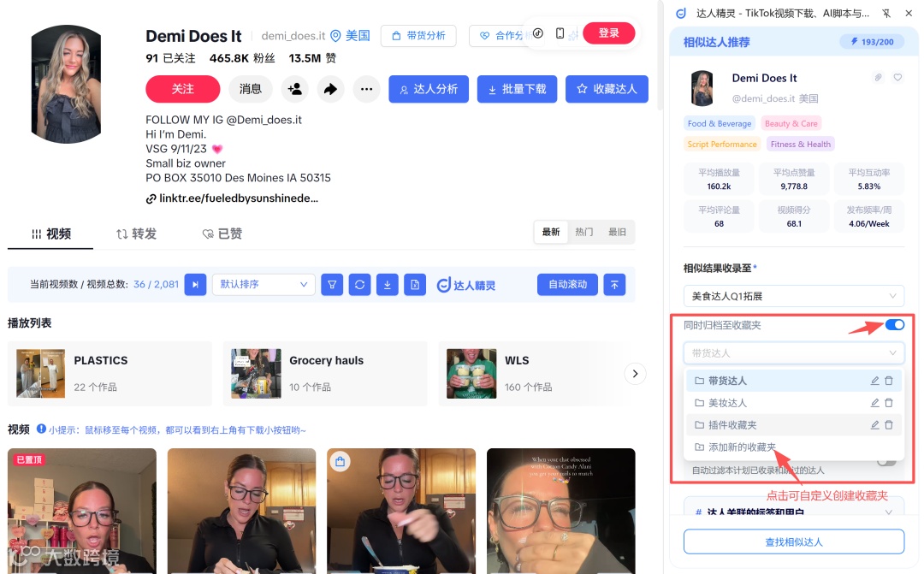Click the large Demi Does It profile avatar
The width and height of the screenshot is (924, 574).
tap(66, 84)
